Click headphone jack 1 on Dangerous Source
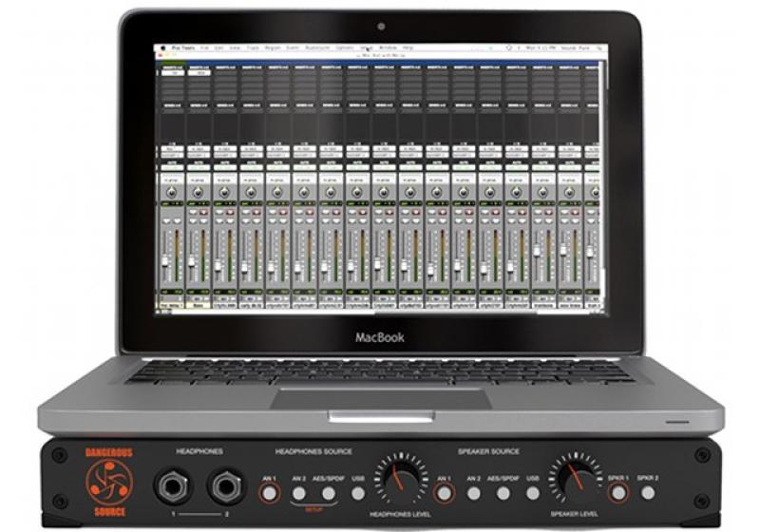 [173, 486]
